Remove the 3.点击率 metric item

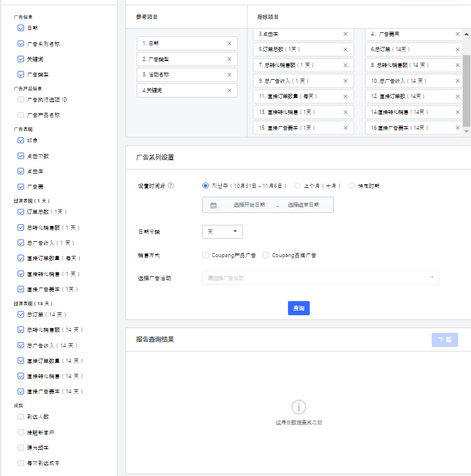click(x=345, y=34)
